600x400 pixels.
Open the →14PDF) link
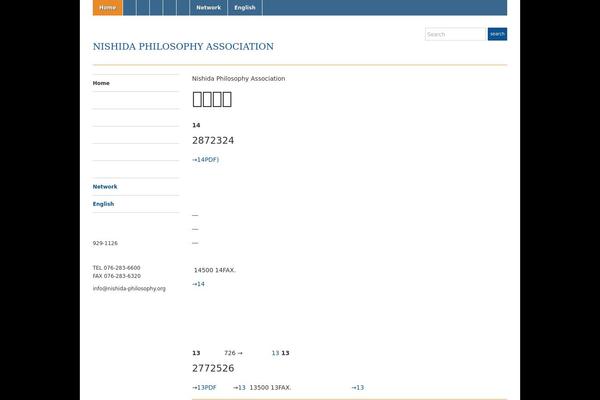point(205,160)
